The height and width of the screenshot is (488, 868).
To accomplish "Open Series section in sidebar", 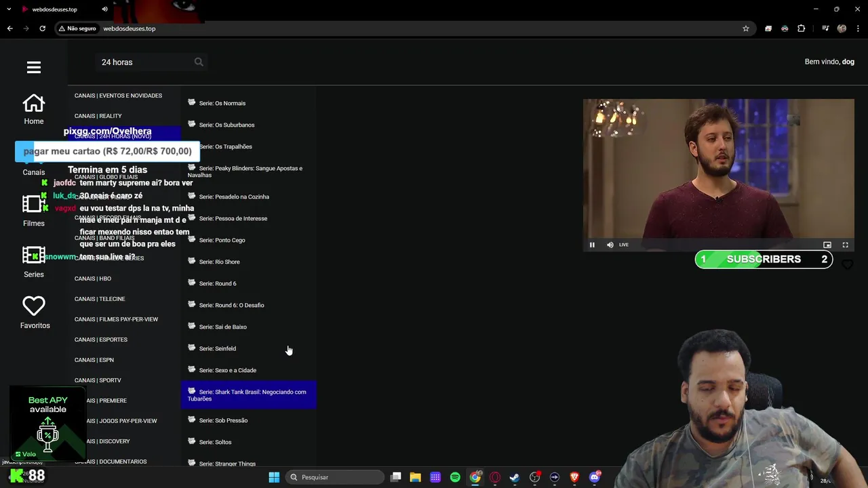I will 34,262.
